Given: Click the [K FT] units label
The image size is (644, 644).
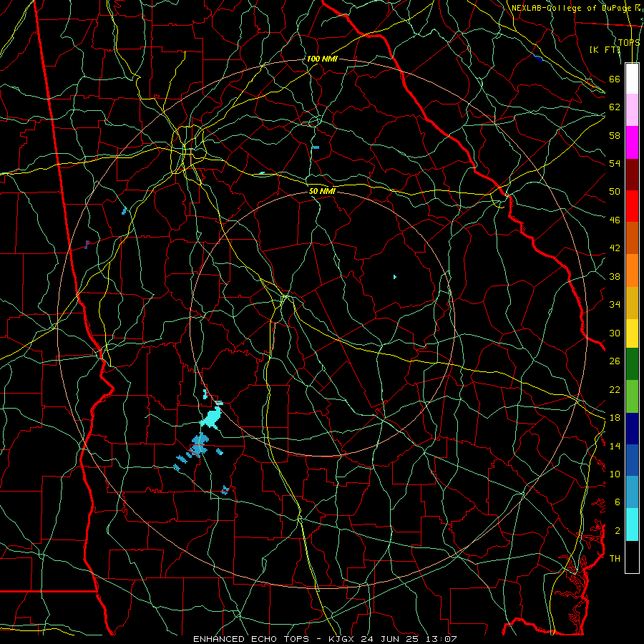Looking at the screenshot, I should tap(605, 49).
